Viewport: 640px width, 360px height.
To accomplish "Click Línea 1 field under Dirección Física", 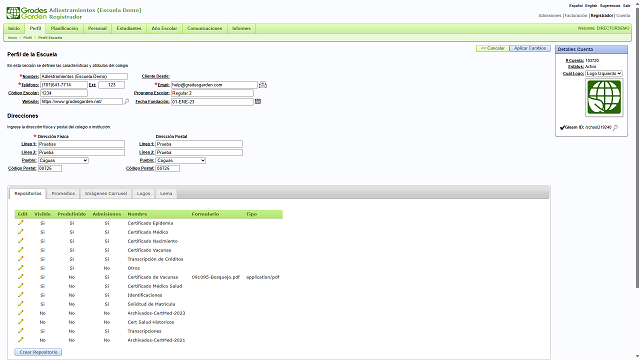I will (81, 144).
